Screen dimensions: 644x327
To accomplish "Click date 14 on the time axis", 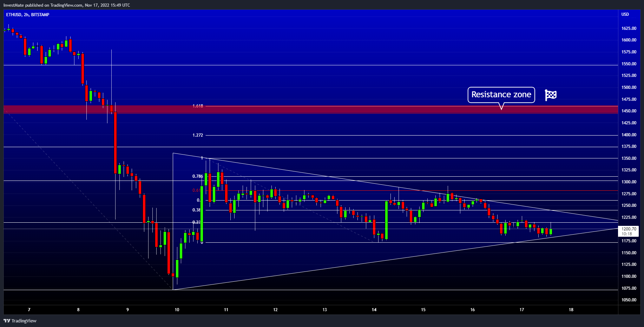I will (374, 310).
